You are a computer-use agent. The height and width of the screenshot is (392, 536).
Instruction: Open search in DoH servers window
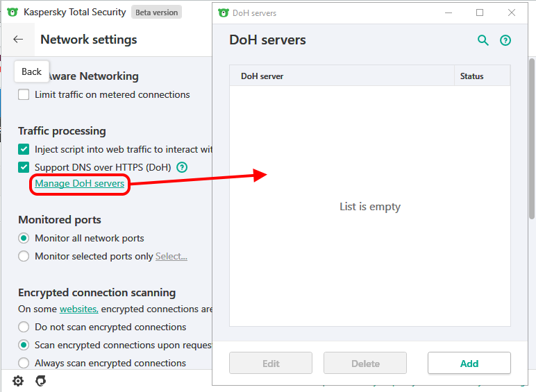[x=483, y=40]
